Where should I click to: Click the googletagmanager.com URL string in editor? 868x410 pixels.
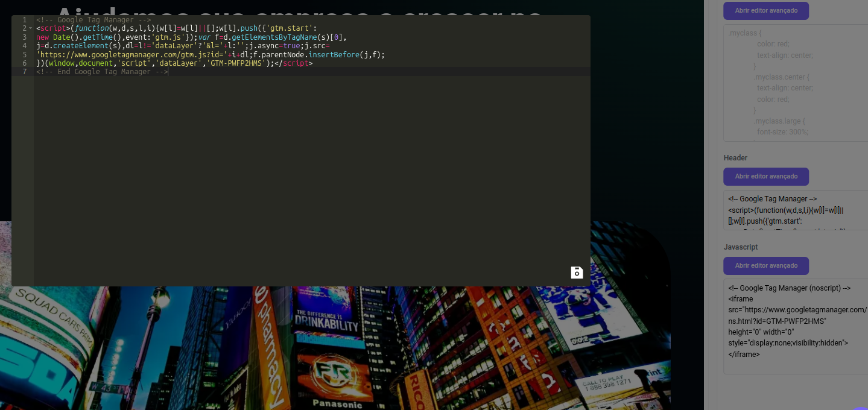coord(121,54)
